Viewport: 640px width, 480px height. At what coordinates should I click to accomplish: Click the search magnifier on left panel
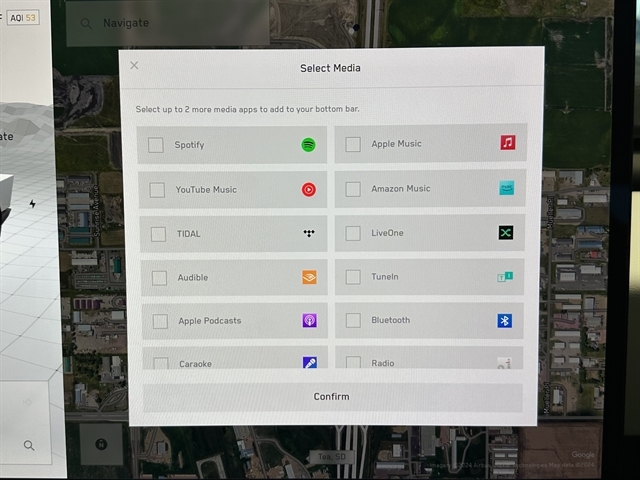pyautogui.click(x=29, y=445)
